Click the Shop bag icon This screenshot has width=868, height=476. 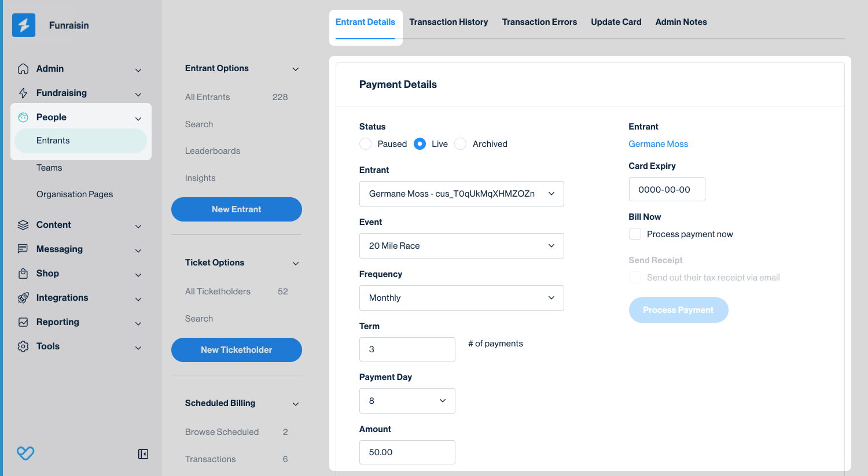tap(23, 274)
